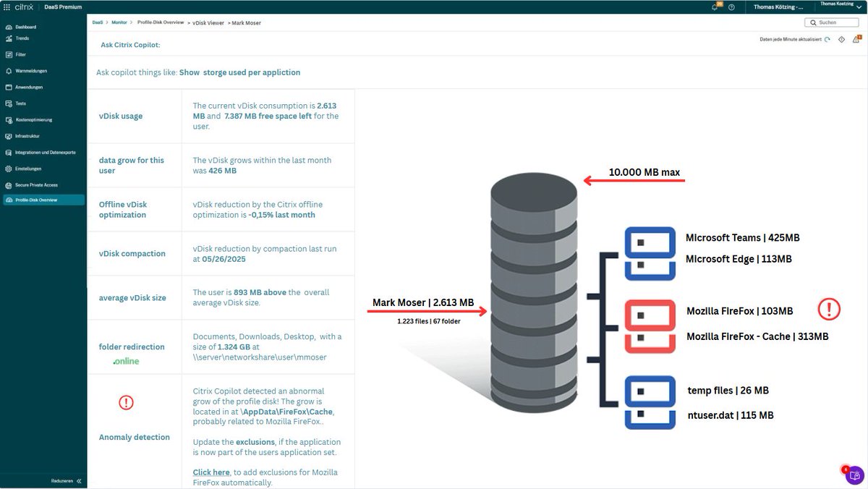Go to DaaS breadcrumb

coord(98,22)
